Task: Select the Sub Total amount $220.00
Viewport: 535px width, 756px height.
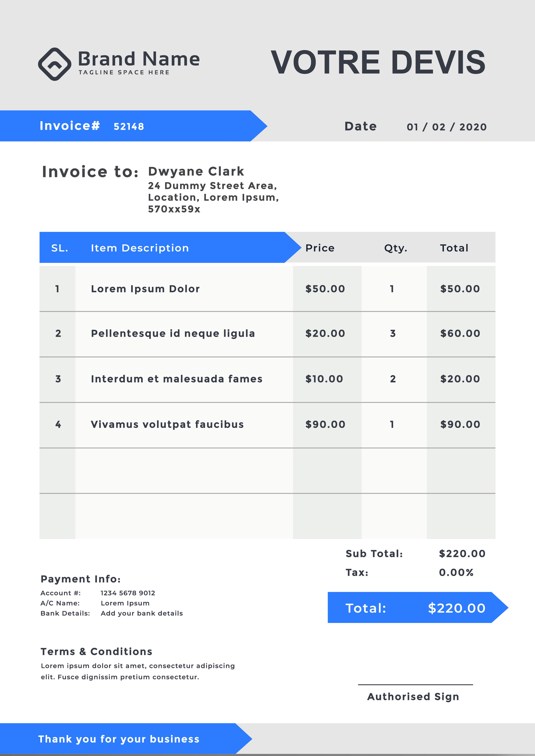Action: [x=462, y=553]
